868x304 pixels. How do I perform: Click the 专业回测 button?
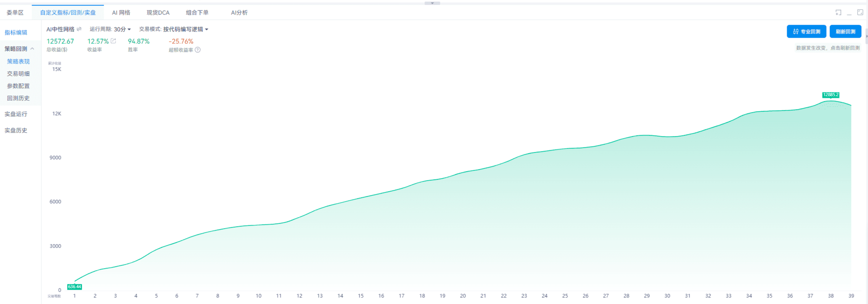click(x=806, y=31)
